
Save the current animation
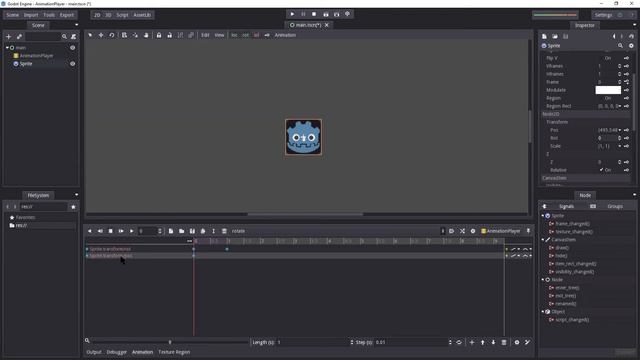192,231
